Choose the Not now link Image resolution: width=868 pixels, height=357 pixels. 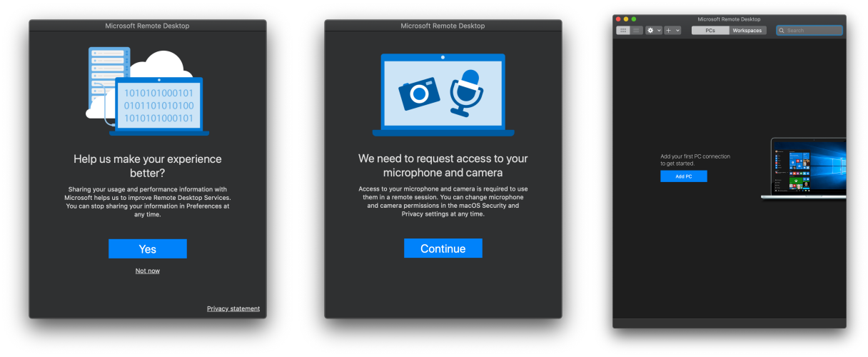click(x=147, y=271)
